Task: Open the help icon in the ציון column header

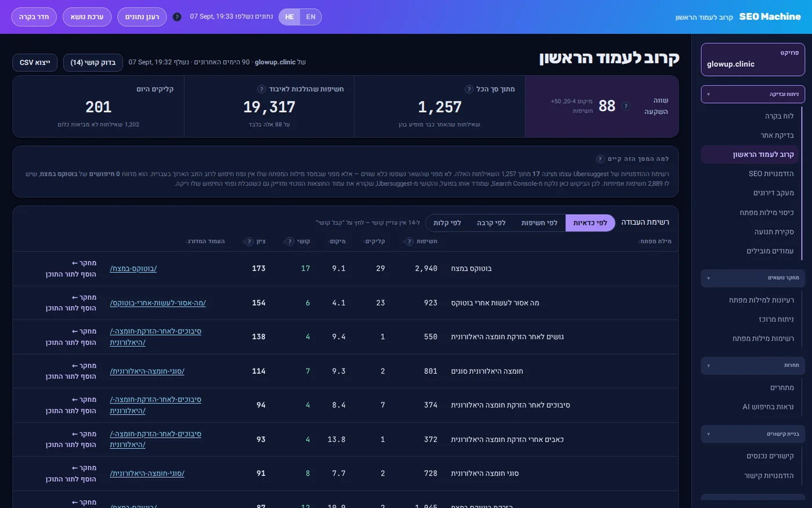Action: (249, 242)
